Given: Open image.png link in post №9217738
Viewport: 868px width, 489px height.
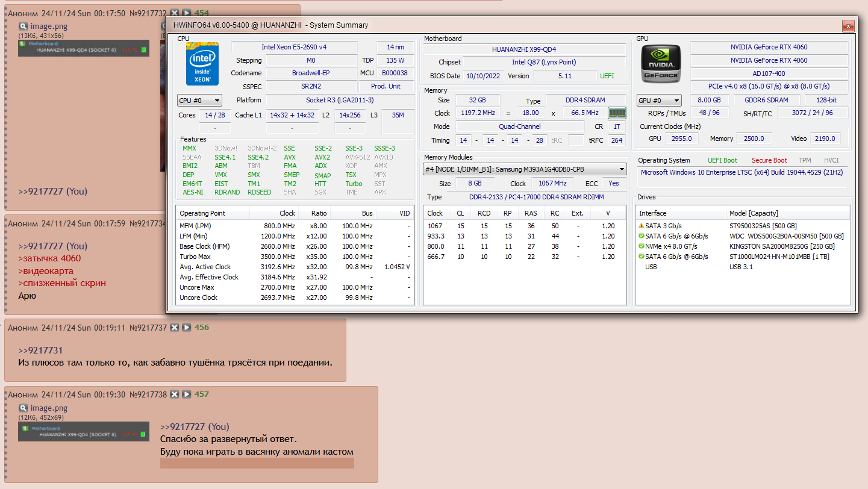Looking at the screenshot, I should pos(49,408).
